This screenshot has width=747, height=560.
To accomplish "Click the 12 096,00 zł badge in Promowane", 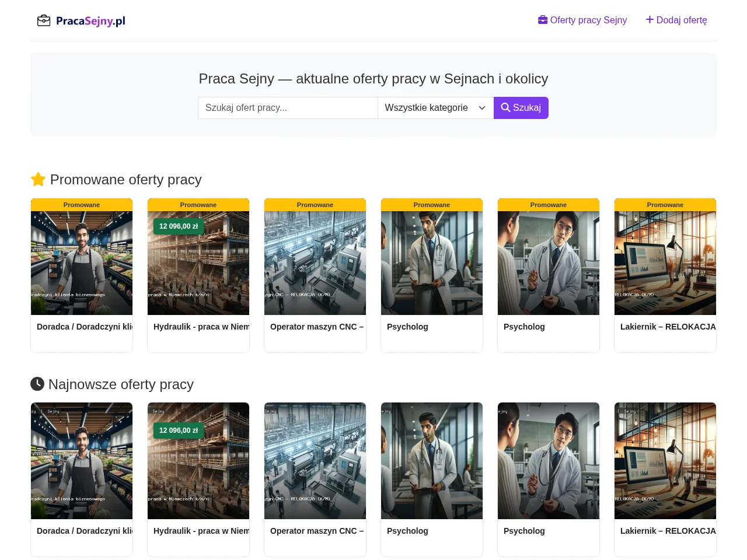I will [179, 226].
